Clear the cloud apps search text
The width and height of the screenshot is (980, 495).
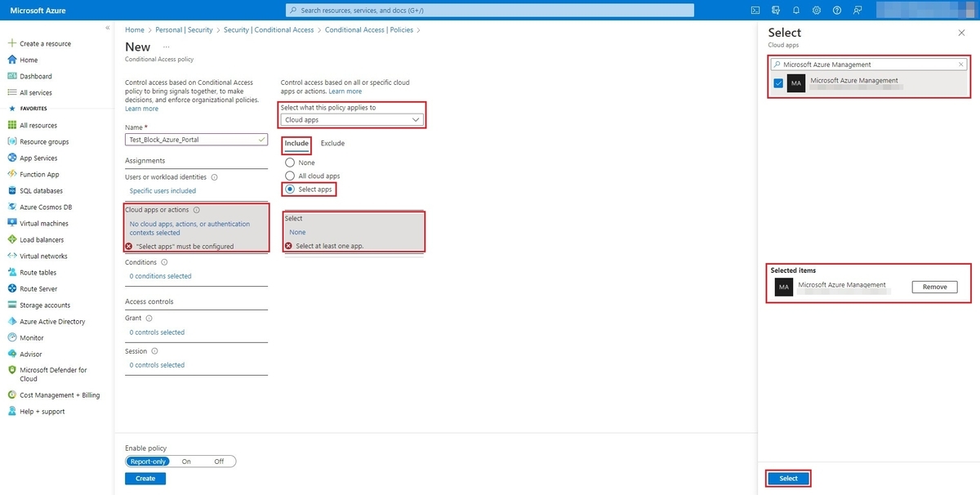(x=961, y=65)
